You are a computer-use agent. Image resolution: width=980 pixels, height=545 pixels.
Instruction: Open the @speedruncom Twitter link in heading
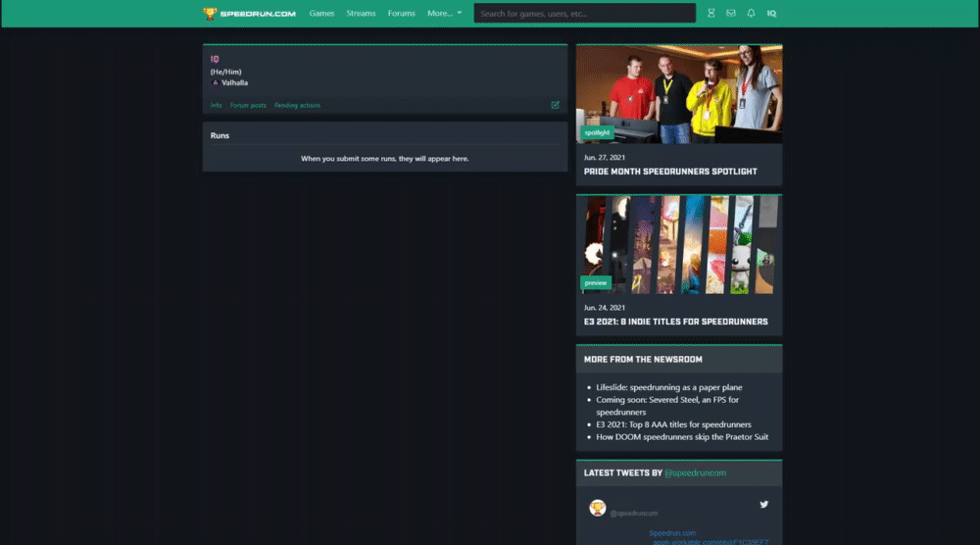(x=695, y=472)
